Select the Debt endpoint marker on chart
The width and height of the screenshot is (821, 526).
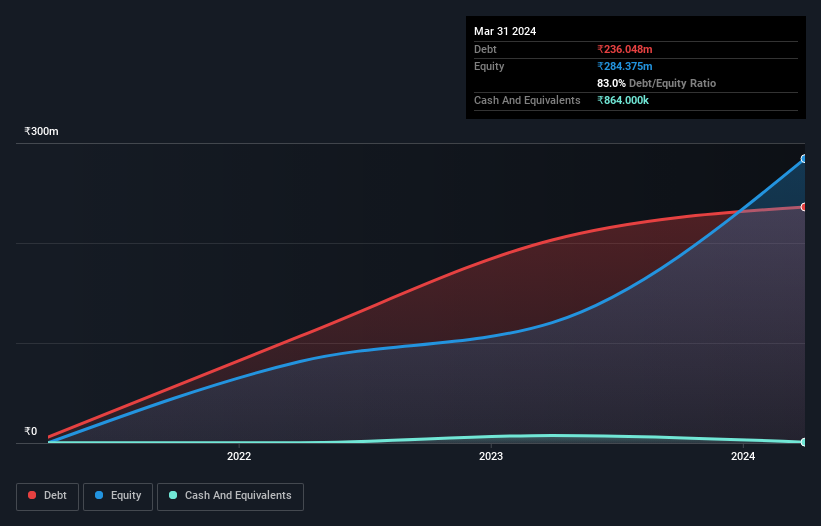[x=804, y=207]
